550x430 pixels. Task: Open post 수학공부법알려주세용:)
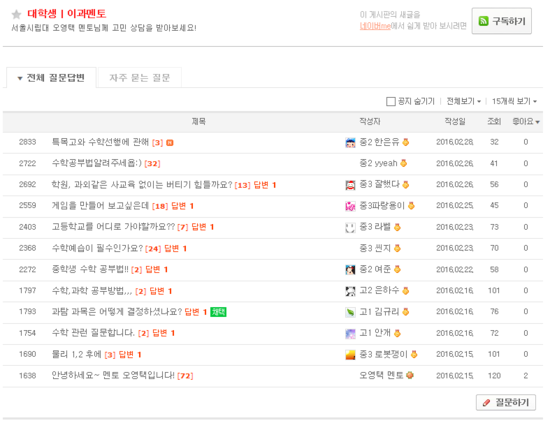tap(96, 163)
